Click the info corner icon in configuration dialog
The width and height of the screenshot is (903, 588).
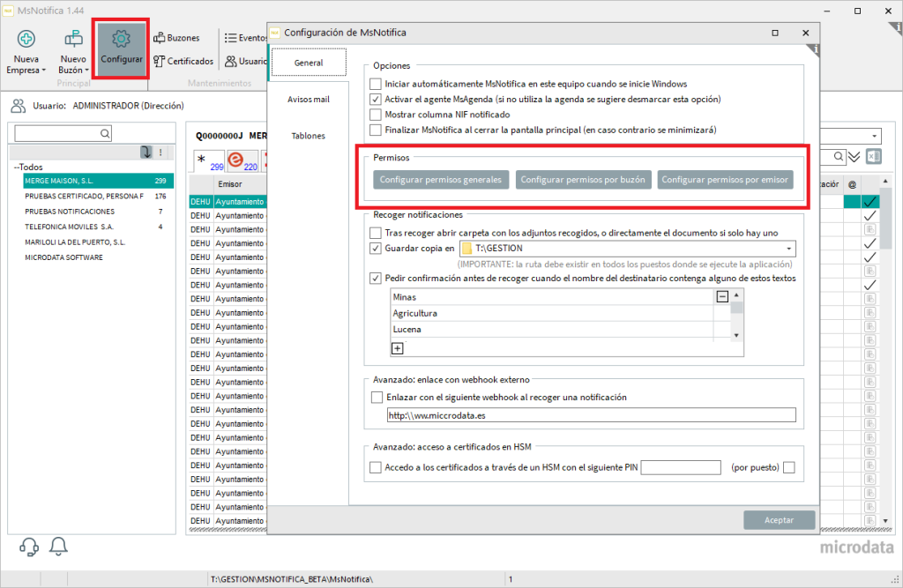coord(814,49)
